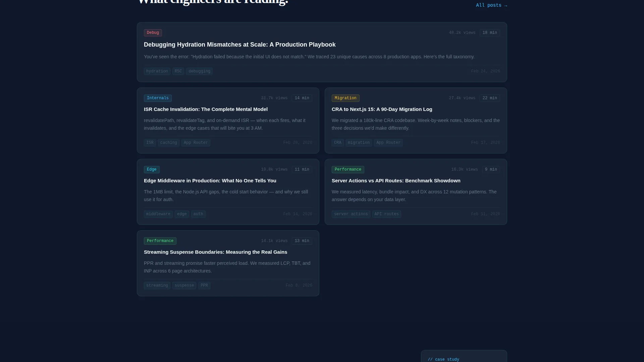Select the caching tag
Viewport: 644px width, 362px height.
(x=169, y=143)
